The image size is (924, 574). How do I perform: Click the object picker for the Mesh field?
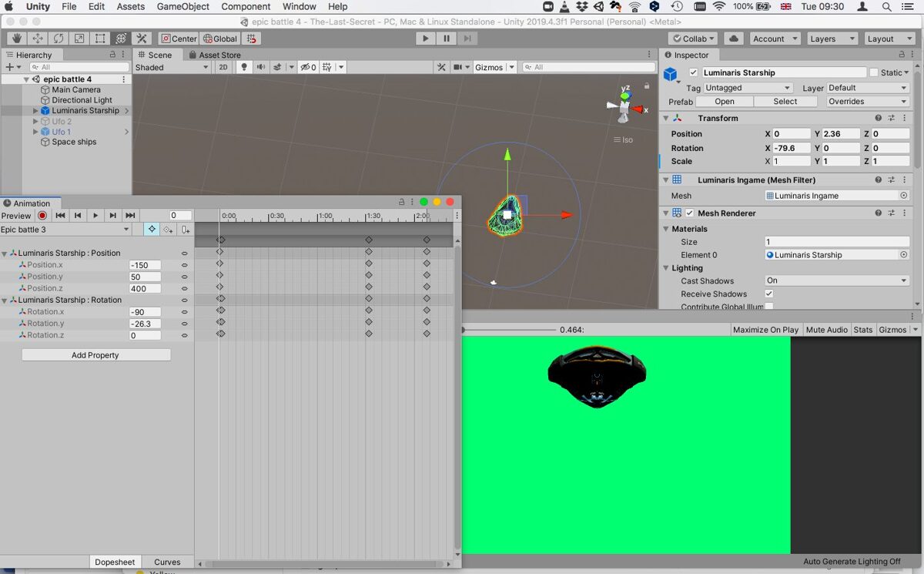pos(904,196)
